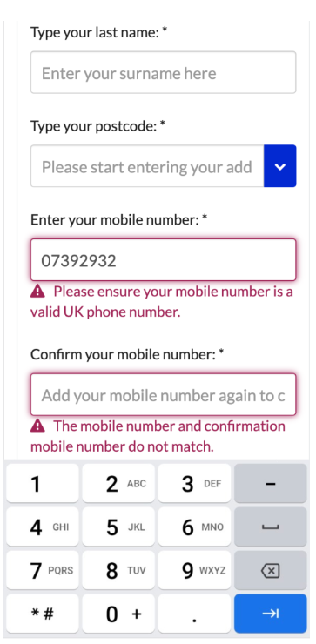Tap the 2 ABC key
Viewport: 316px width, 644px height.
coord(118,483)
